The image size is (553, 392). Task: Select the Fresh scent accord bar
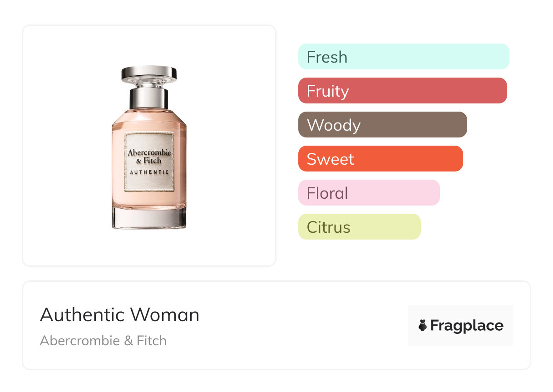pyautogui.click(x=403, y=57)
